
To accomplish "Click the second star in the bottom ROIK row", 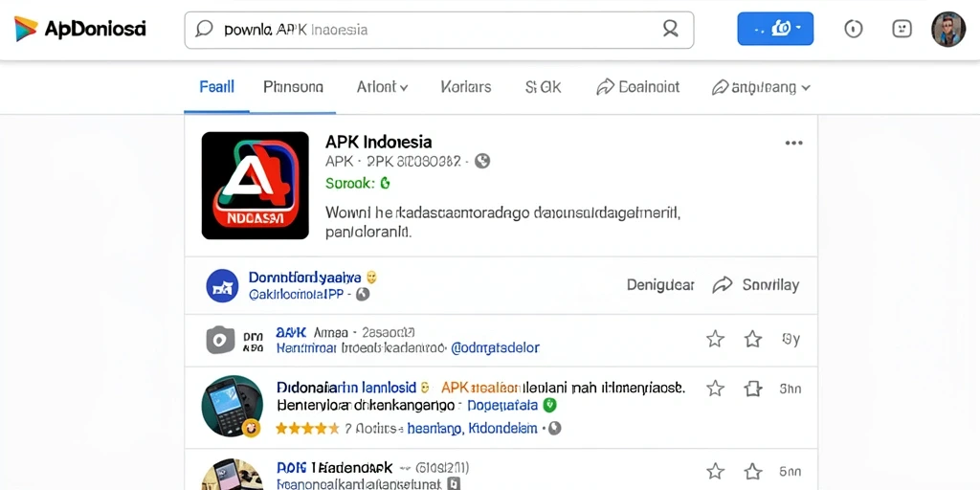I will pyautogui.click(x=753, y=471).
